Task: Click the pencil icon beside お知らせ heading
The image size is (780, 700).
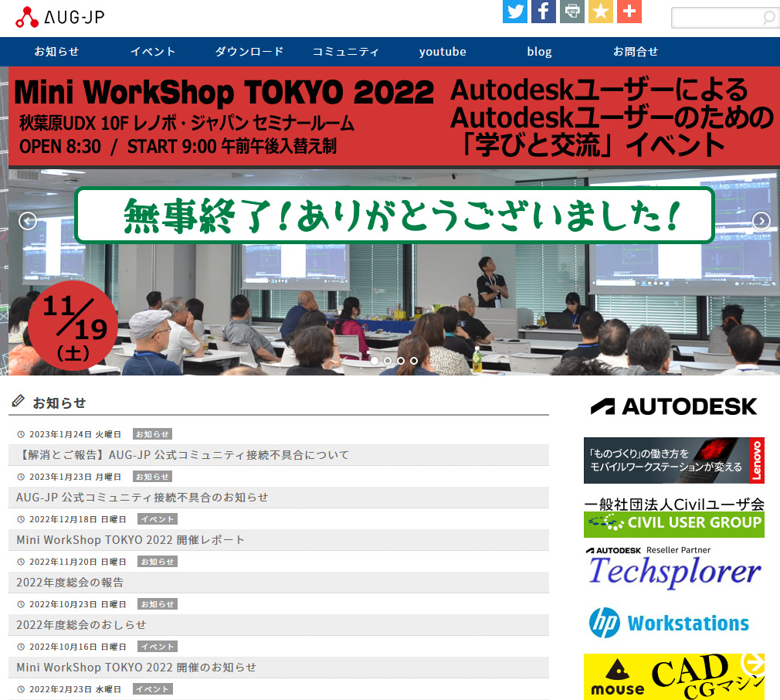Action: point(19,401)
